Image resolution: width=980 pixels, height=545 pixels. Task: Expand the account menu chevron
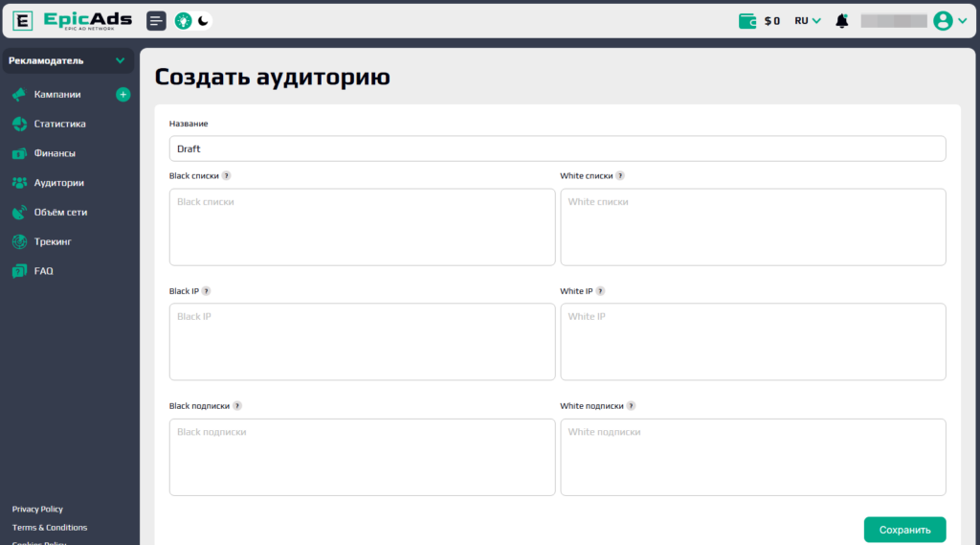963,21
